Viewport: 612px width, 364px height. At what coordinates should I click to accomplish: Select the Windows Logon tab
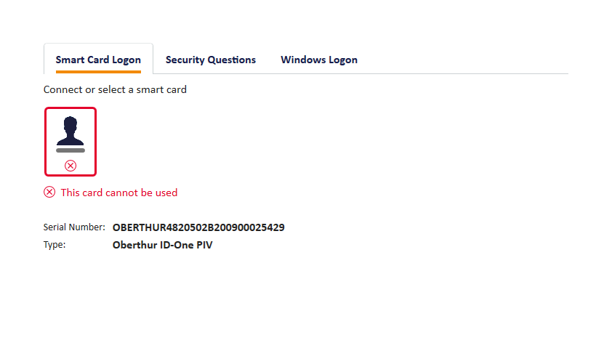click(319, 60)
